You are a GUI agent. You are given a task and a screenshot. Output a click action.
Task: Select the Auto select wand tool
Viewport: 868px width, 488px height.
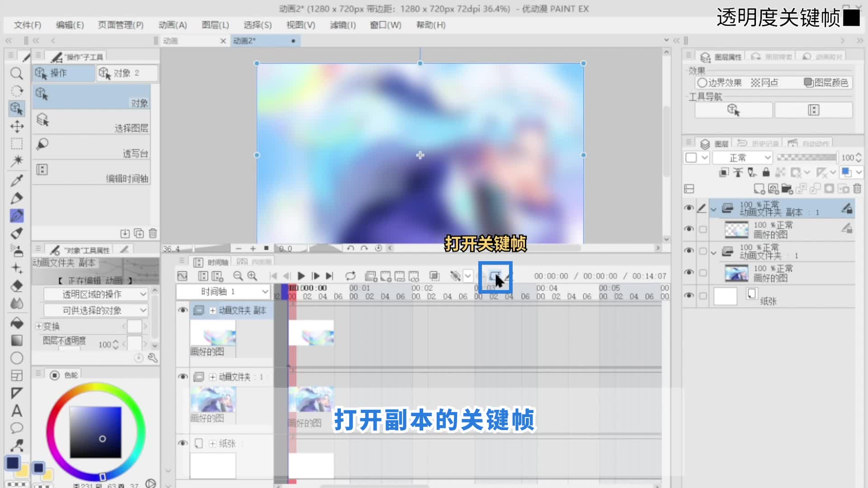pos(17,161)
